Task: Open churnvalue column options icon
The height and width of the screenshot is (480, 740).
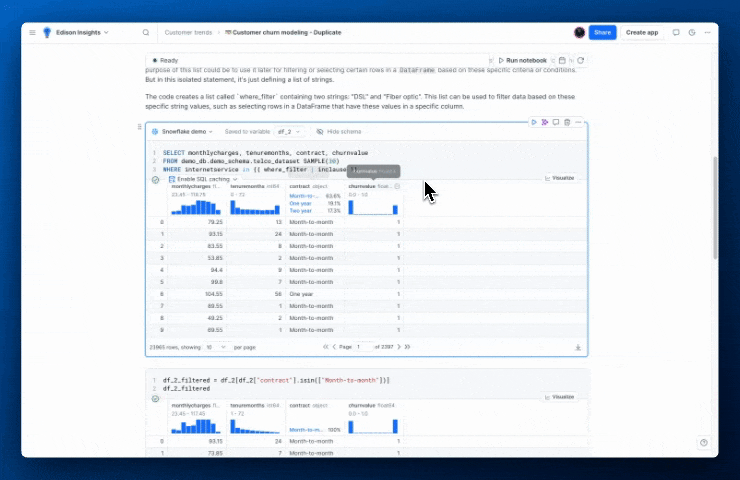Action: coord(397,186)
